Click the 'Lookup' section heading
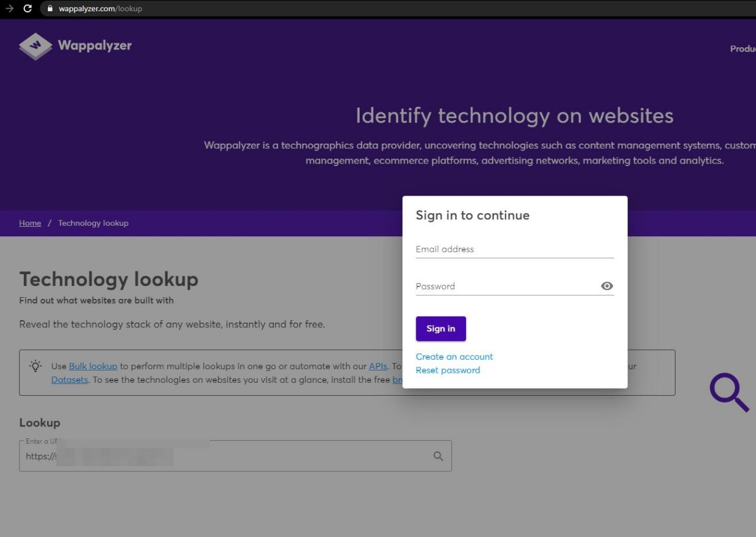756x537 pixels. (x=40, y=423)
